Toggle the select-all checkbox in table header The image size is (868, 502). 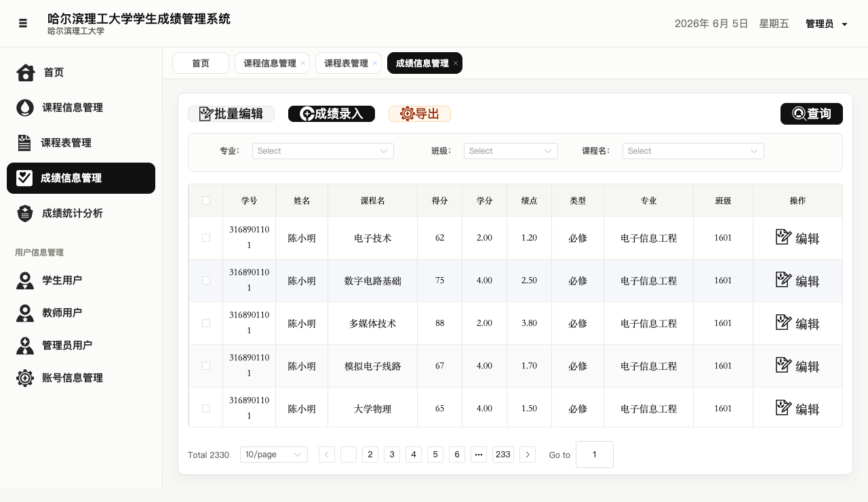click(x=206, y=201)
